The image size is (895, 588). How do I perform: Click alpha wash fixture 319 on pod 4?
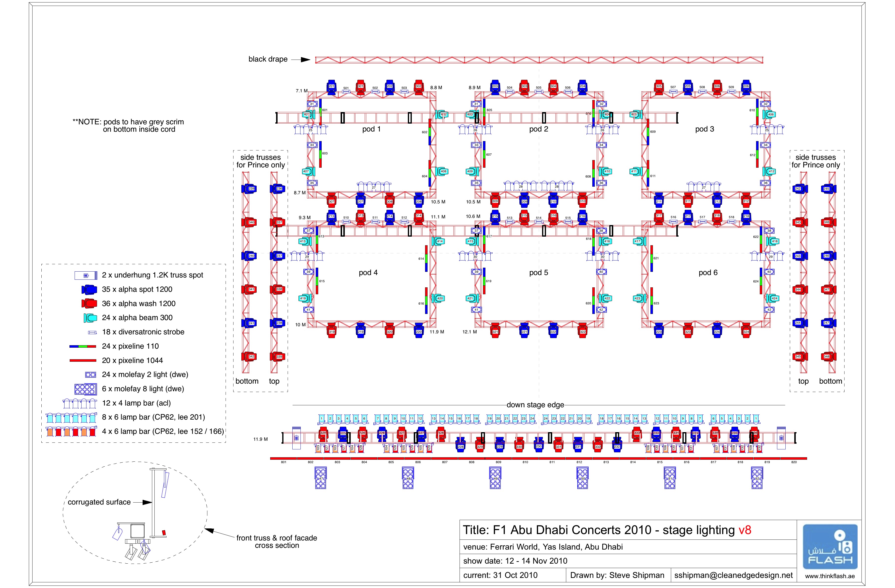(x=331, y=330)
